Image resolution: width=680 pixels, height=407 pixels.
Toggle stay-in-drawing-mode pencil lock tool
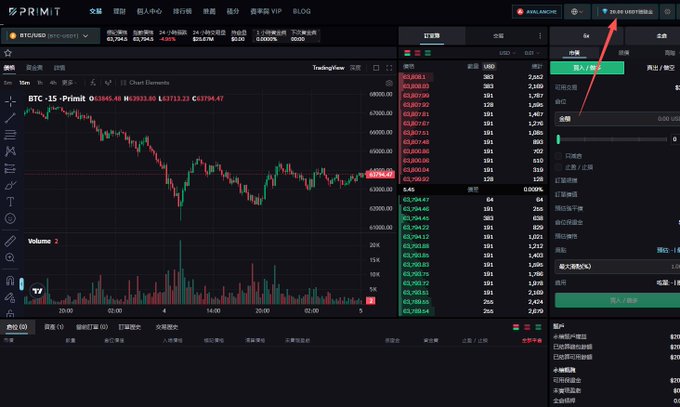click(10, 297)
